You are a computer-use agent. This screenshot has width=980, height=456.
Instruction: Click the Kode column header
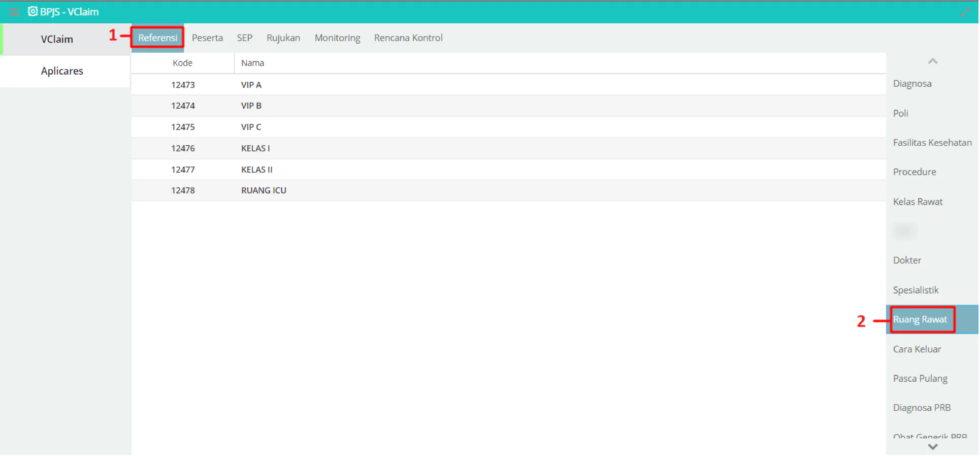(x=183, y=63)
